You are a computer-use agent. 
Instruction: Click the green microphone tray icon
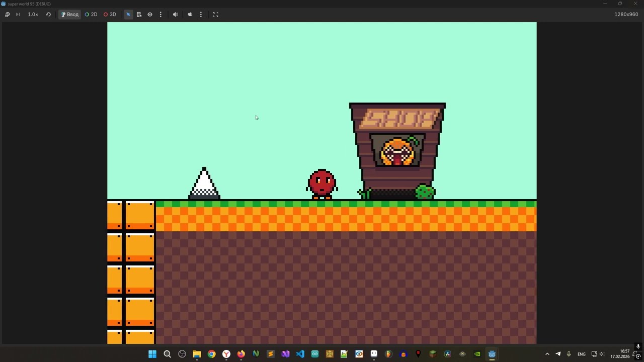pyautogui.click(x=569, y=354)
